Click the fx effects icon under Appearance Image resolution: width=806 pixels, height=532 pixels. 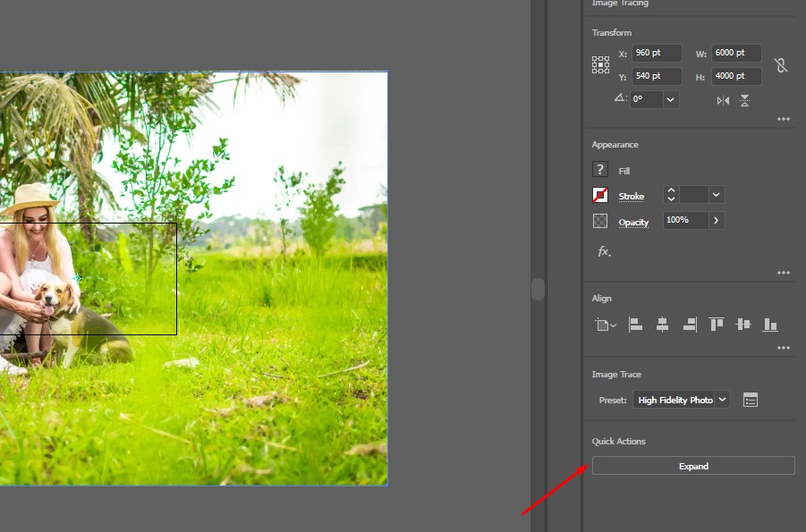(604, 252)
